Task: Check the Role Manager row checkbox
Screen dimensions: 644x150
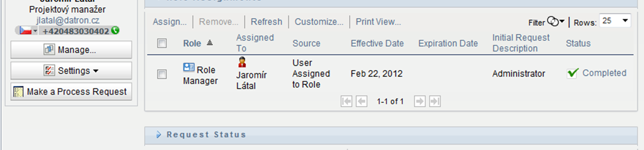Action: 162,74
